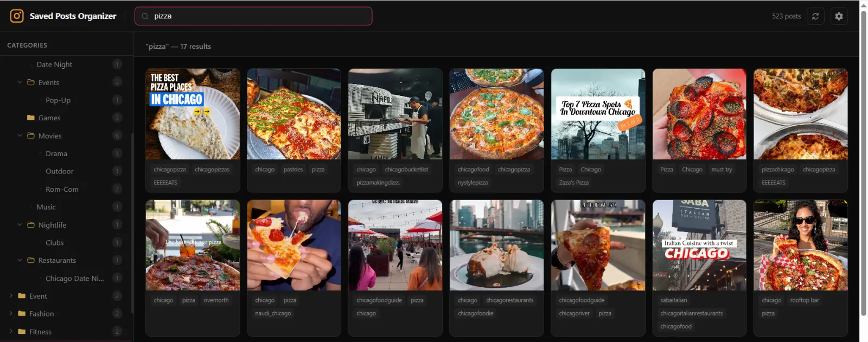Screen dimensions: 868x342
Task: Click the pizzamakingclass tag
Action: 378,183
